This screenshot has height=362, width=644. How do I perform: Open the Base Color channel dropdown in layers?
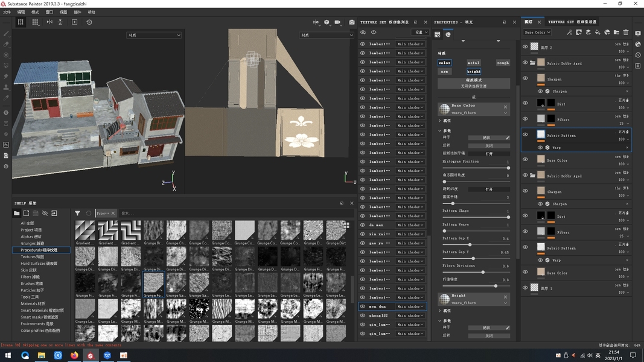537,32
